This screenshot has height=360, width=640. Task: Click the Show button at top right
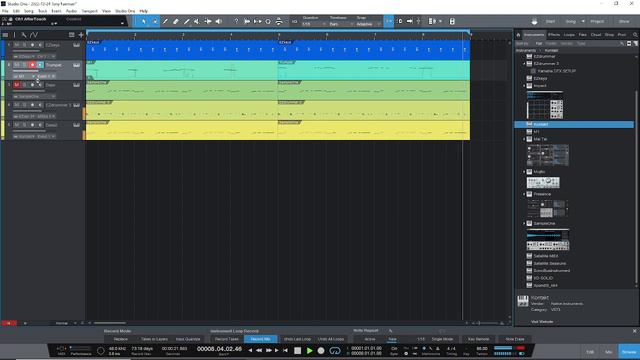pos(624,21)
